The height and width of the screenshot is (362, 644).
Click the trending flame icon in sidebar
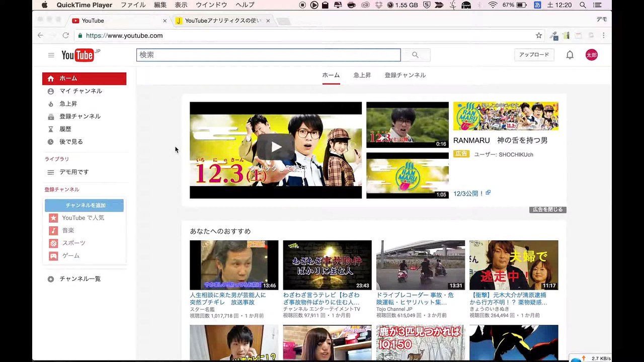point(50,104)
